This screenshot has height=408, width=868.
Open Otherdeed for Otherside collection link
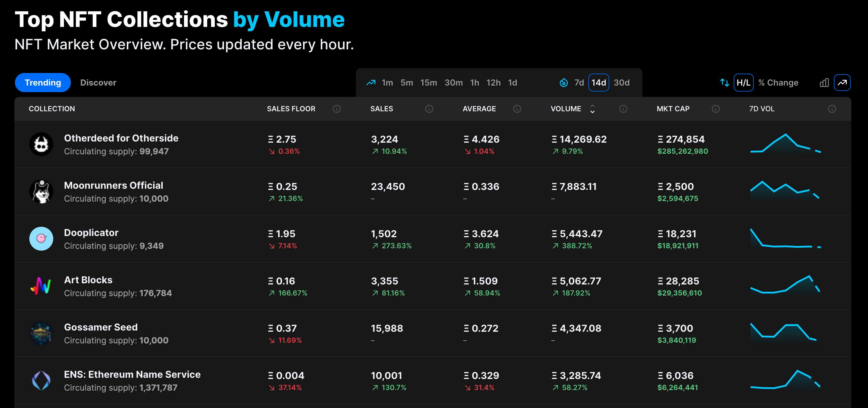(x=121, y=138)
